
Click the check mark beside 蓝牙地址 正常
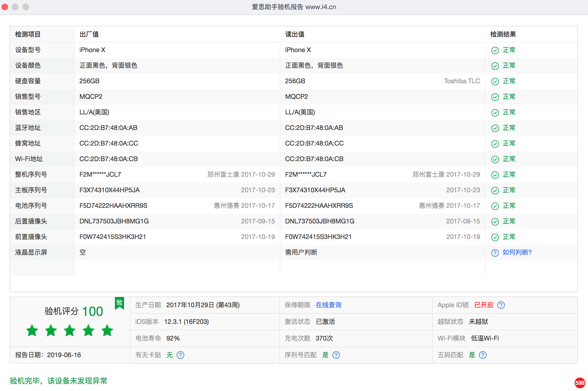(495, 128)
